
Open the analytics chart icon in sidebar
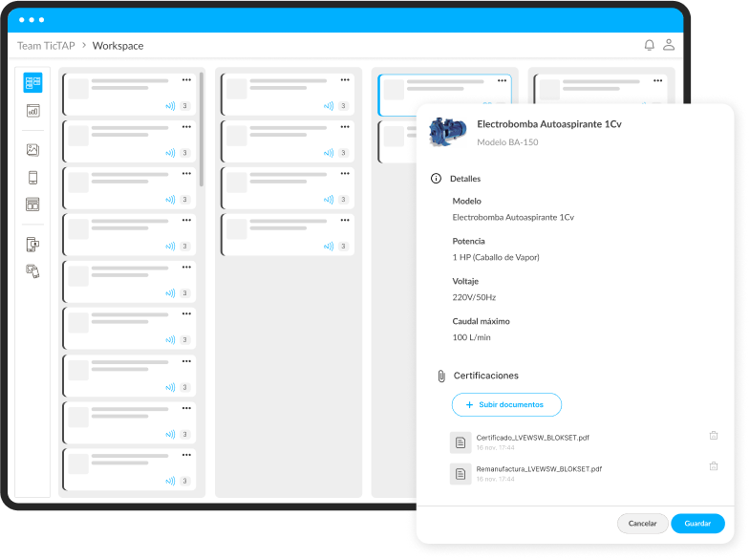coord(32,111)
